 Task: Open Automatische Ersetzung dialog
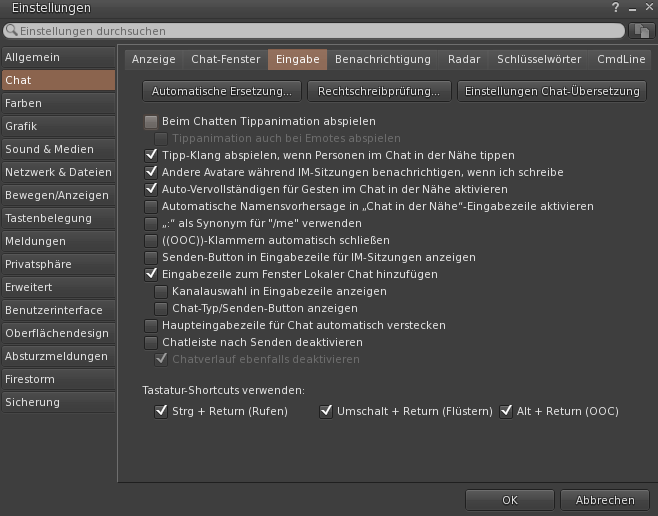[222, 91]
